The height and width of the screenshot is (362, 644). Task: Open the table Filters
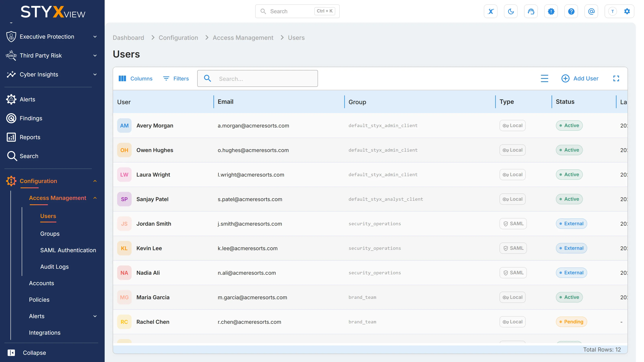click(176, 78)
